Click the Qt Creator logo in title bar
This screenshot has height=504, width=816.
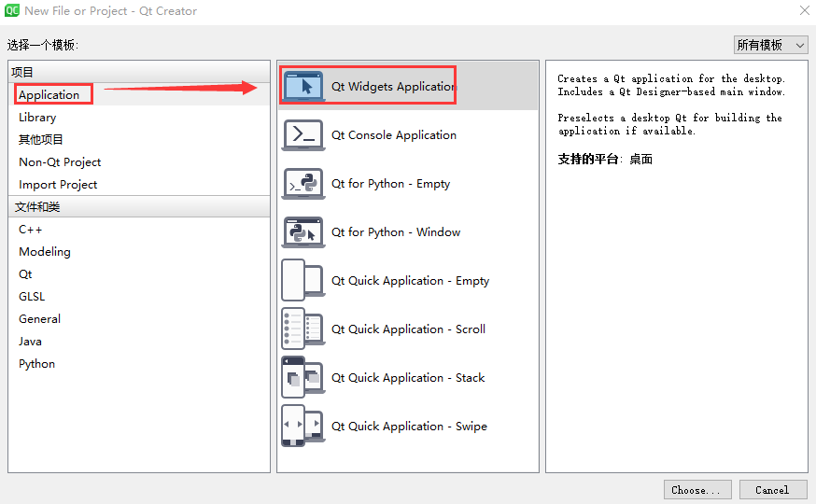(x=12, y=10)
